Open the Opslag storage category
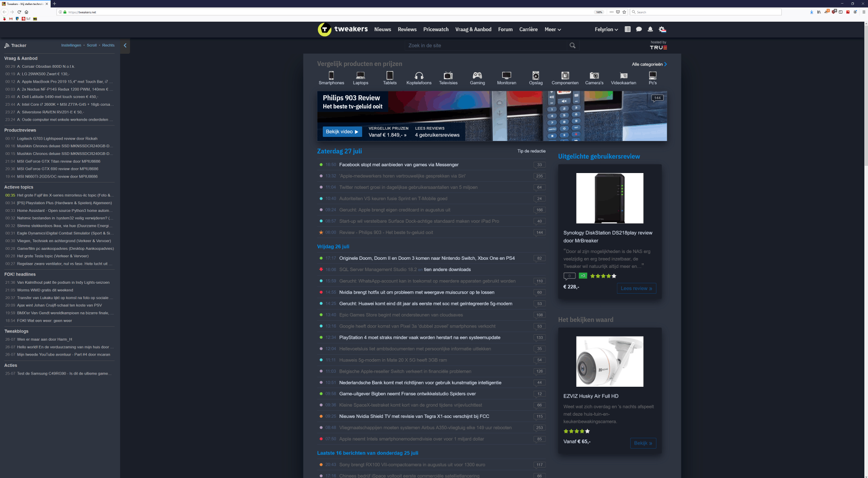Screen dimensions: 868x478 (x=536, y=78)
